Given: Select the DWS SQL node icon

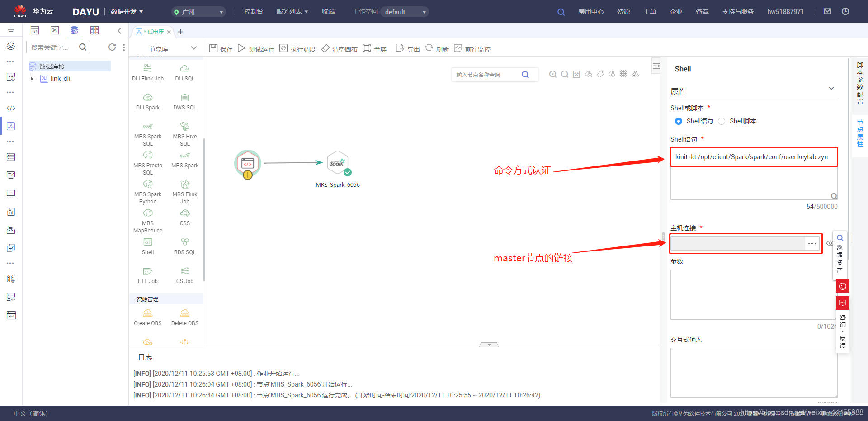Looking at the screenshot, I should (185, 98).
